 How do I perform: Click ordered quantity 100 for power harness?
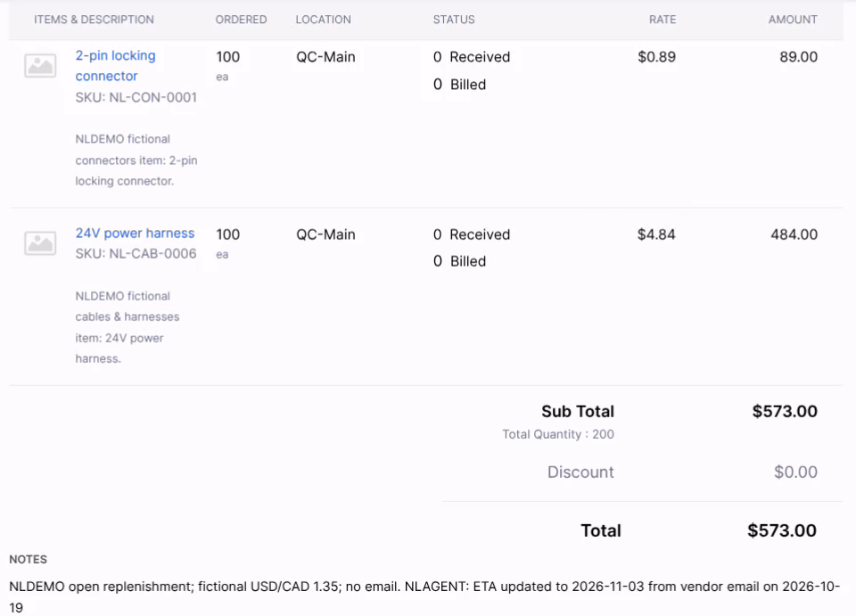pyautogui.click(x=227, y=234)
